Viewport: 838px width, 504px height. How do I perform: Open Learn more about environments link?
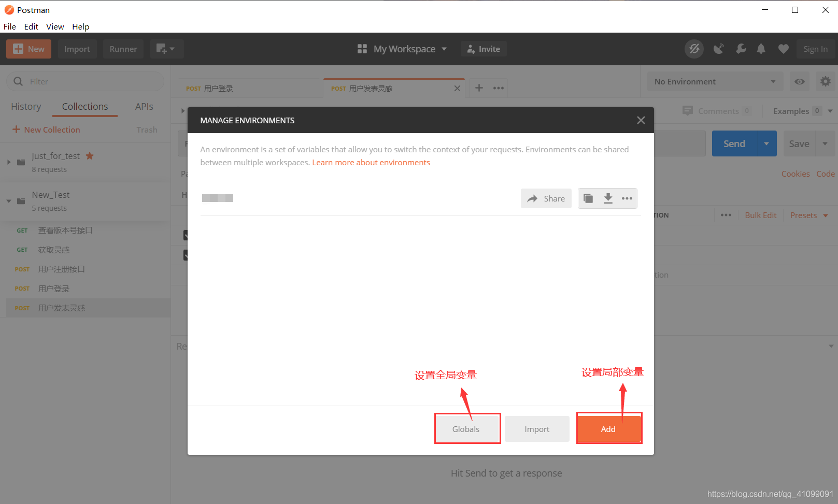click(x=371, y=163)
